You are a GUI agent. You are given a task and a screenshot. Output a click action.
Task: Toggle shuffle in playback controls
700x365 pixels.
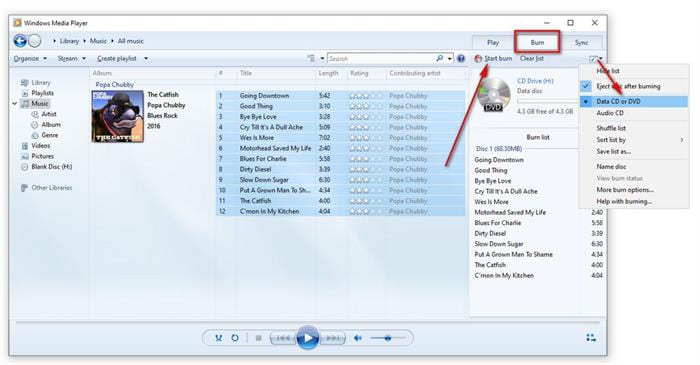coord(218,338)
